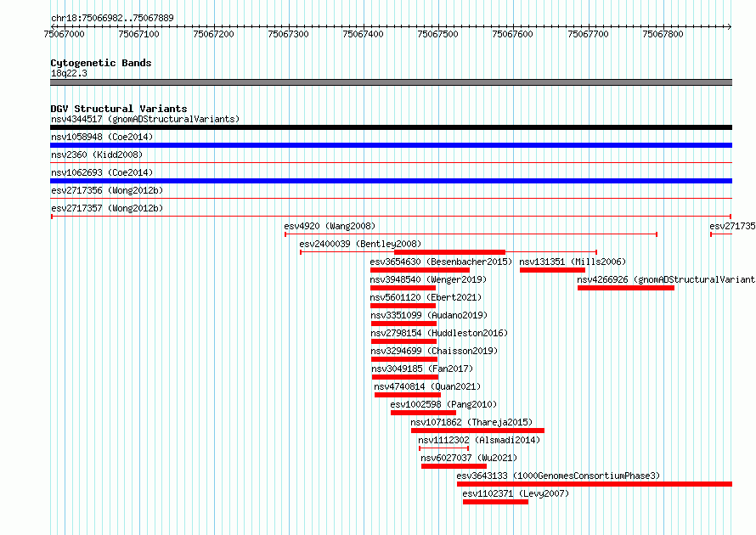
Task: Click ruler tick labeled 75067200
Action: 213,34
